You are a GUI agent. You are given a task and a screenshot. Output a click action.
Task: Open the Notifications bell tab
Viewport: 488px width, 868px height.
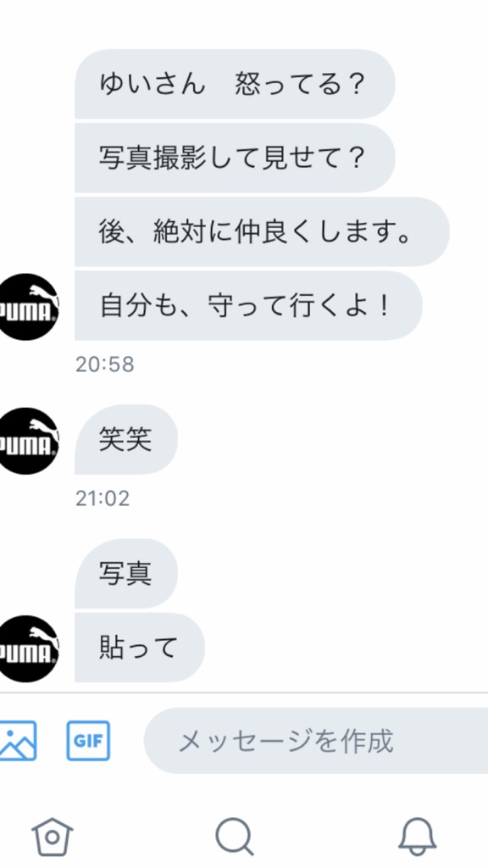pos(418,837)
